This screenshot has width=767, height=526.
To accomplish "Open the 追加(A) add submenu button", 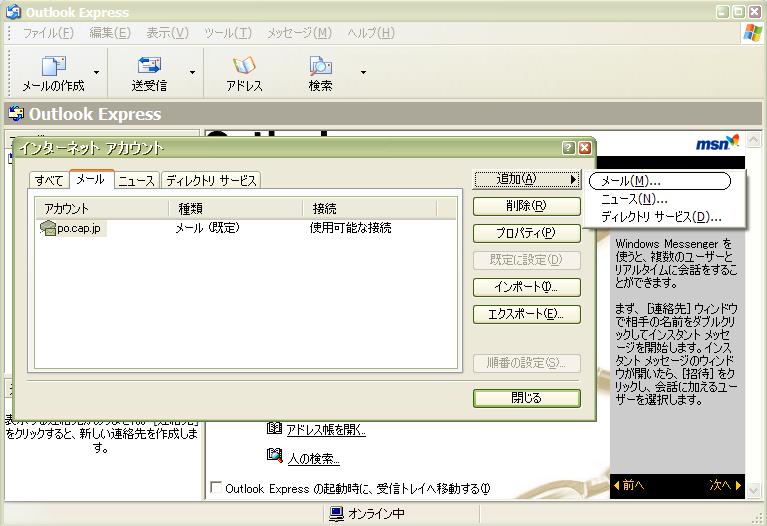I will [x=527, y=179].
